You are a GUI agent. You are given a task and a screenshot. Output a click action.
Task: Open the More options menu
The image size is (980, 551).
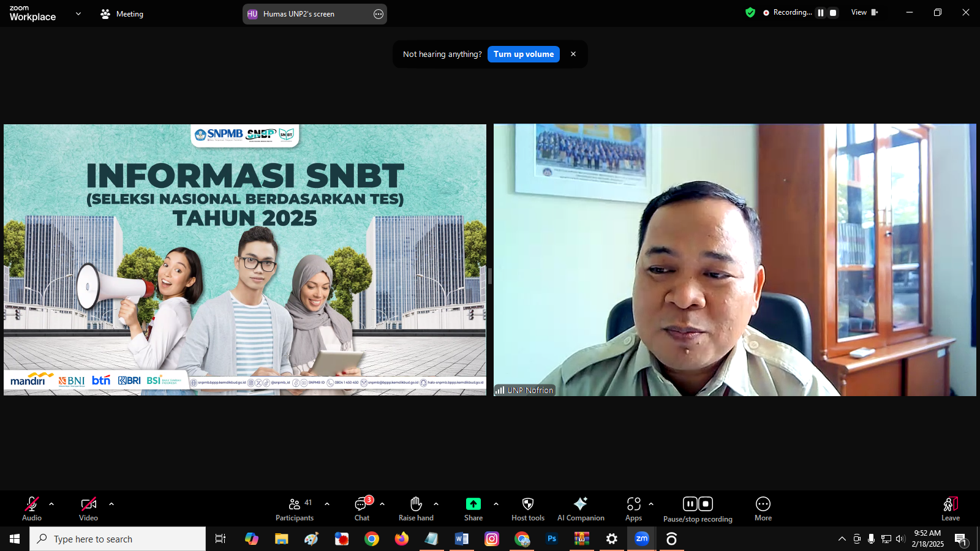tap(763, 509)
